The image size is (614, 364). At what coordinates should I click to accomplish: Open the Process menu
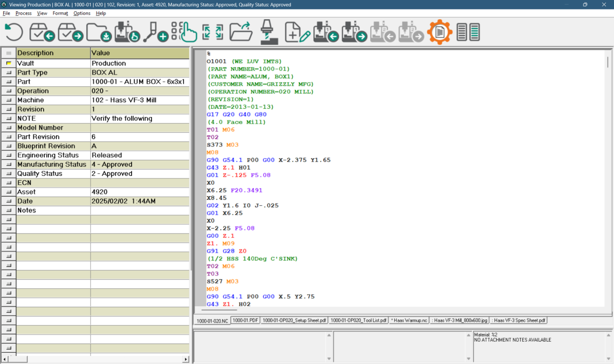[x=23, y=13]
